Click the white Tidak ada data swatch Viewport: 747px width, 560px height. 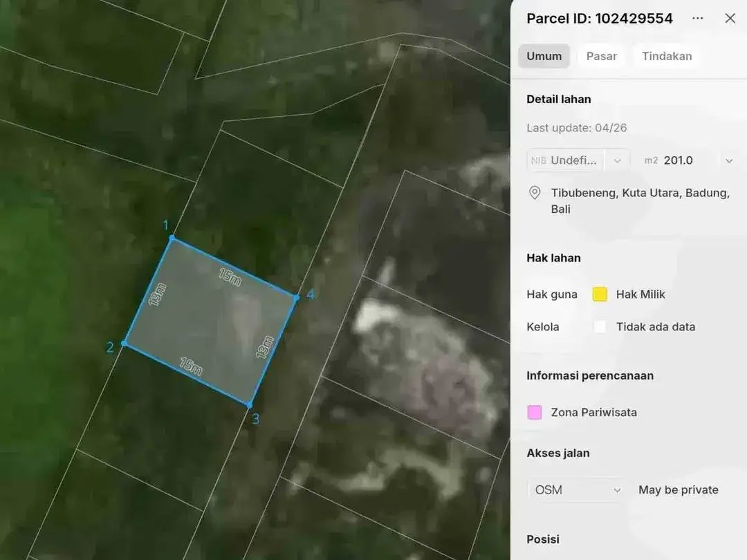[600, 326]
